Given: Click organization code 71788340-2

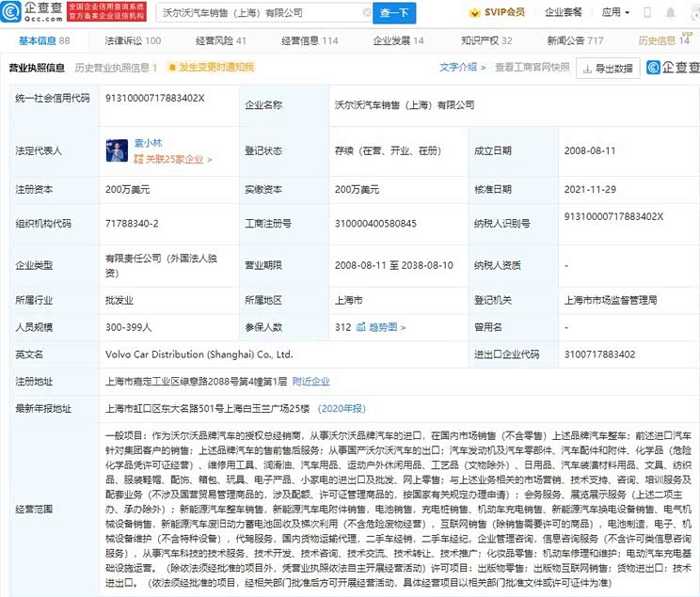Looking at the screenshot, I should point(132,224).
